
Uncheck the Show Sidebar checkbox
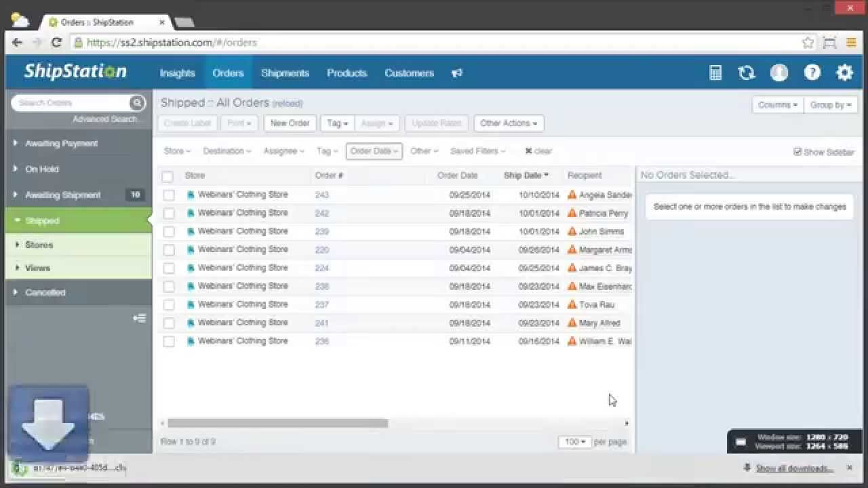pos(797,152)
